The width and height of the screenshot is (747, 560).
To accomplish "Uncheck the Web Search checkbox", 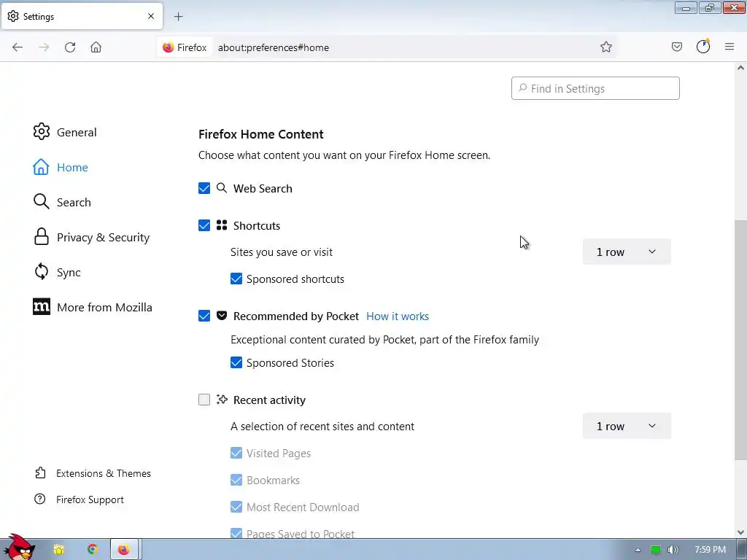I will 204,188.
